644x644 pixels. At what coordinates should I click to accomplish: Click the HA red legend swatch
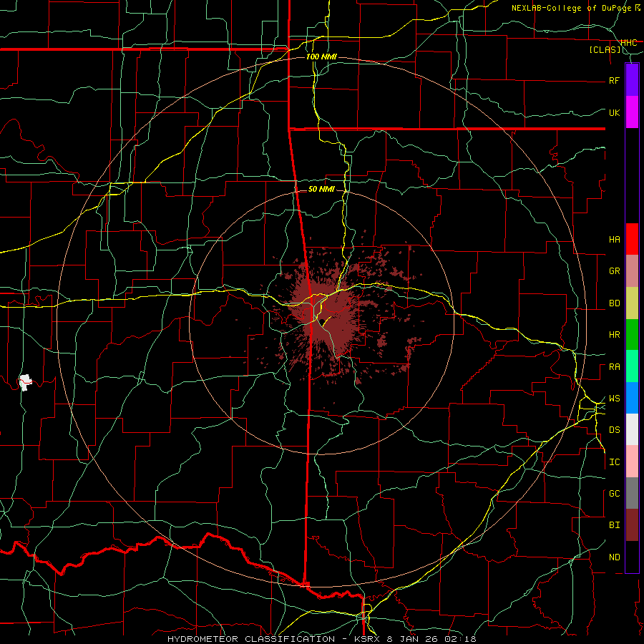click(632, 239)
